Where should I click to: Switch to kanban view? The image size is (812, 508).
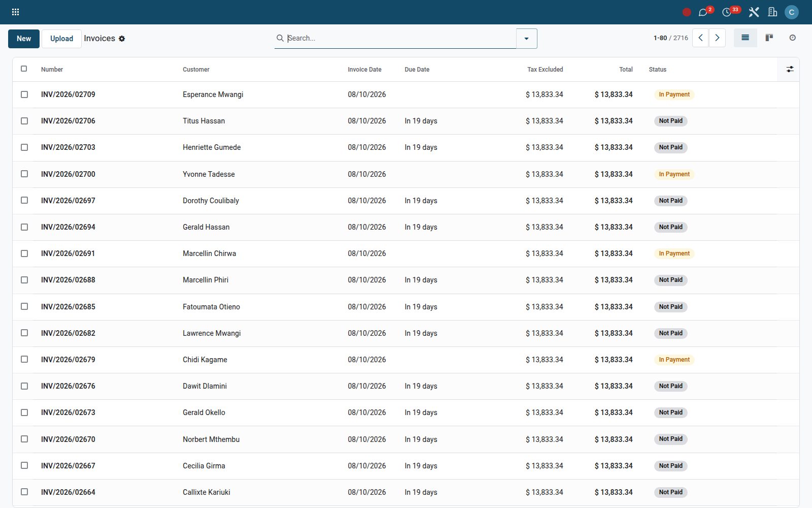pyautogui.click(x=769, y=38)
